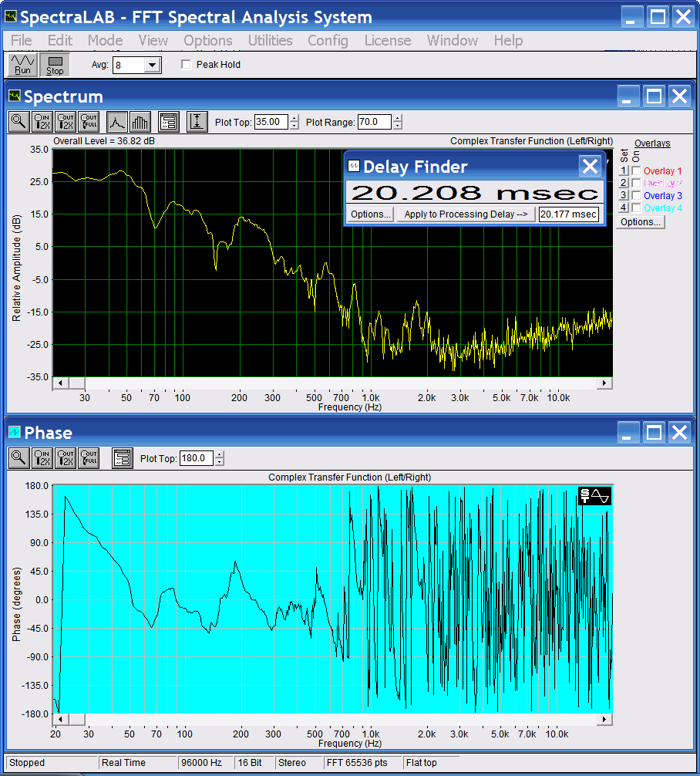Click the Spectrum horizontal scrollbar right arrow
The height and width of the screenshot is (776, 700).
pos(605,383)
